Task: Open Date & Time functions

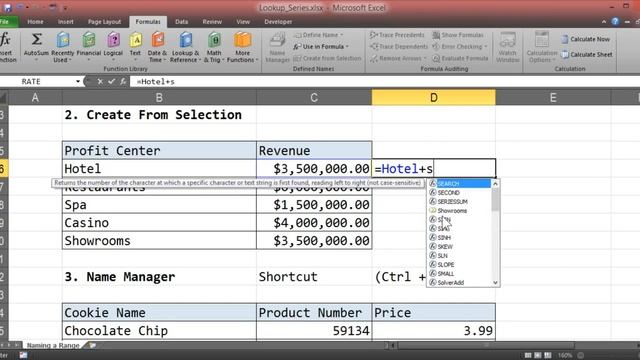Action: coord(157,47)
